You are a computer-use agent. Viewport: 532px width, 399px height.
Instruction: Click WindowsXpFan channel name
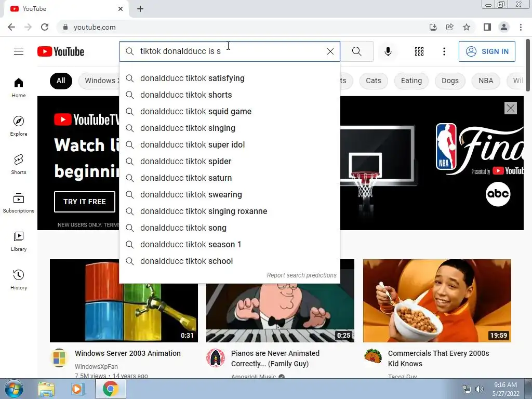[x=96, y=366]
